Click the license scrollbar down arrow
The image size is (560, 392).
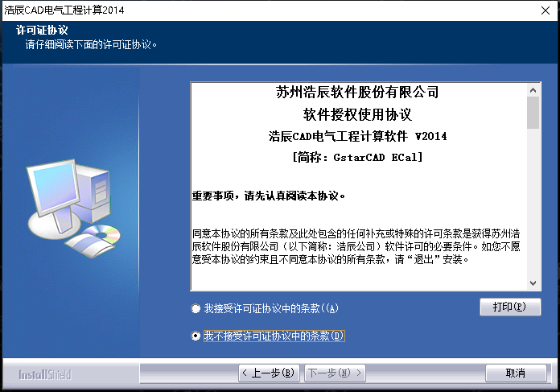pyautogui.click(x=533, y=283)
